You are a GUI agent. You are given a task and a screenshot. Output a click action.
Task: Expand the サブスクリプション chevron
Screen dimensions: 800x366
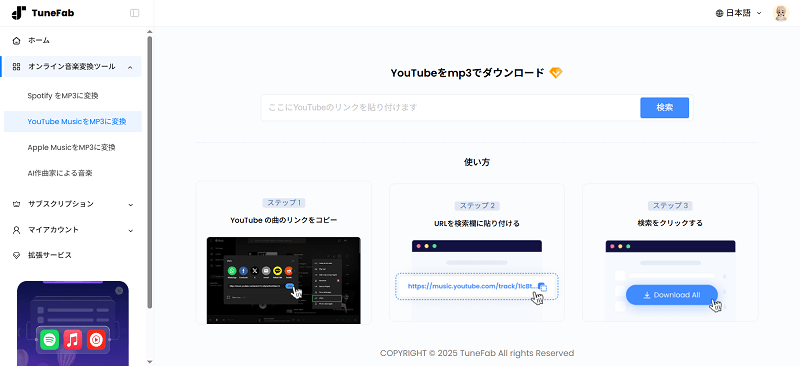point(131,205)
